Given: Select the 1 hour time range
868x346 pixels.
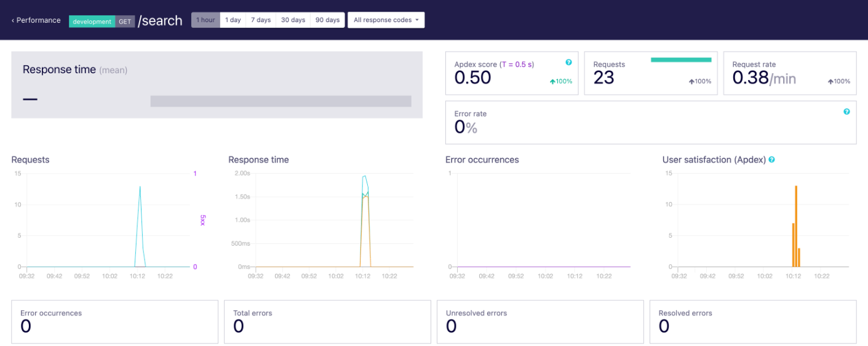Looking at the screenshot, I should tap(205, 20).
